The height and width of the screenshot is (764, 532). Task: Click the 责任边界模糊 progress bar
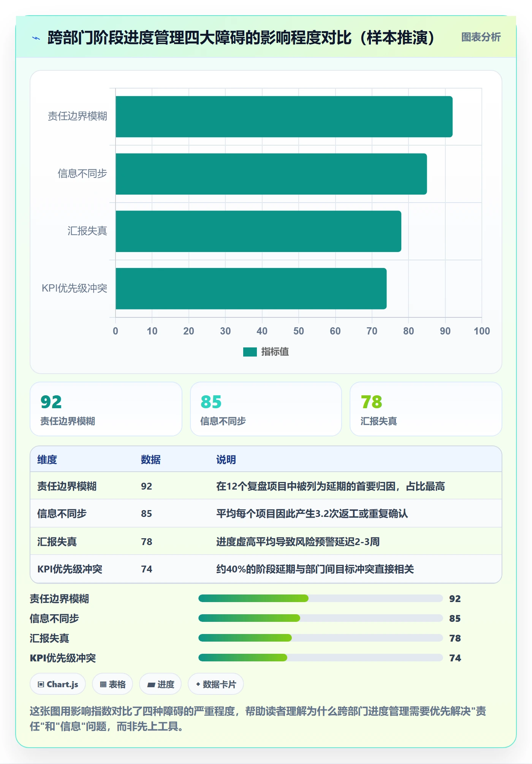(x=321, y=599)
